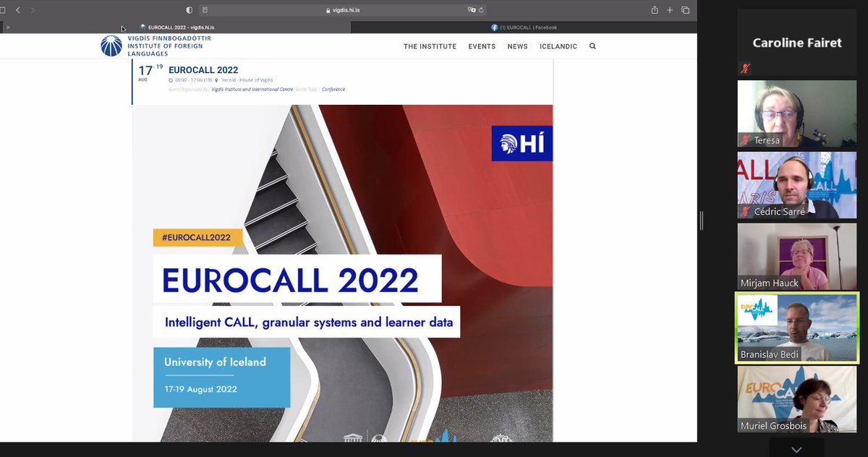The width and height of the screenshot is (868, 457).
Task: Open a new tab with the plus icon
Action: tap(669, 10)
